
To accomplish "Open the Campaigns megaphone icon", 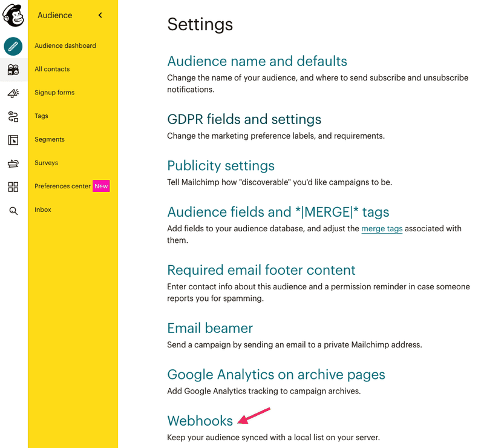I will (13, 93).
